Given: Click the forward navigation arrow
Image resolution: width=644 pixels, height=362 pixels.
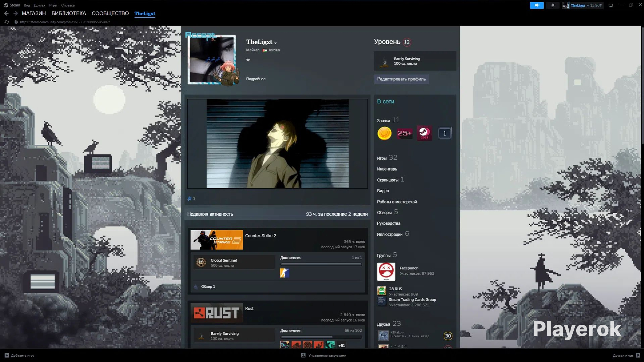Looking at the screenshot, I should point(16,13).
